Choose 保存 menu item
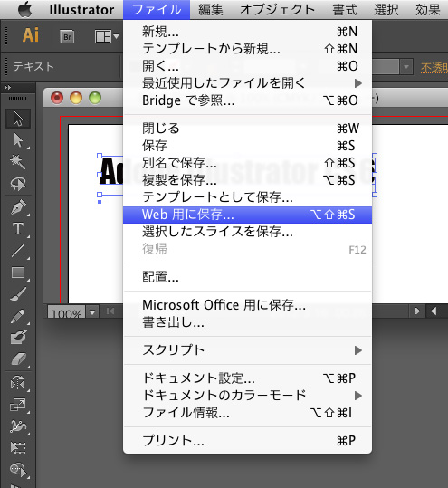Screen dimensions: 448x488 [x=247, y=146]
